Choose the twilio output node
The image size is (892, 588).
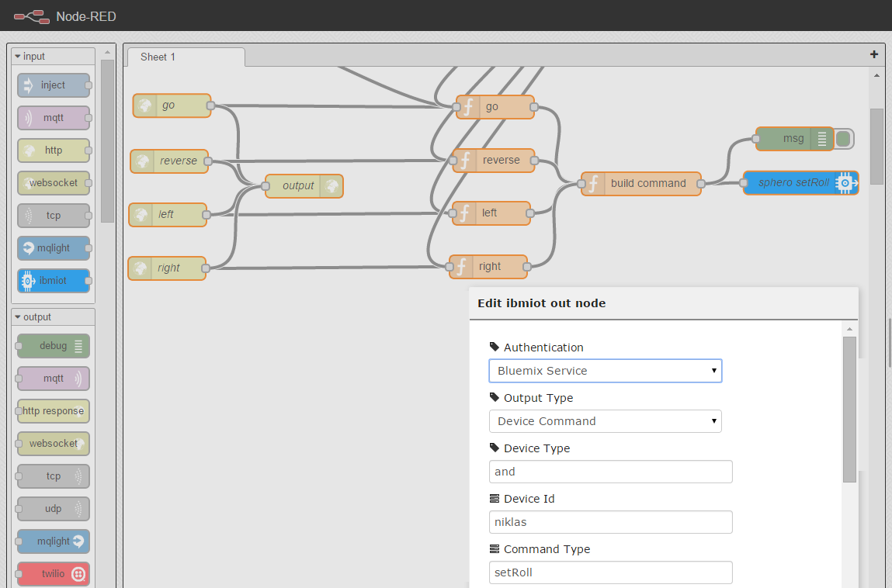coord(54,574)
